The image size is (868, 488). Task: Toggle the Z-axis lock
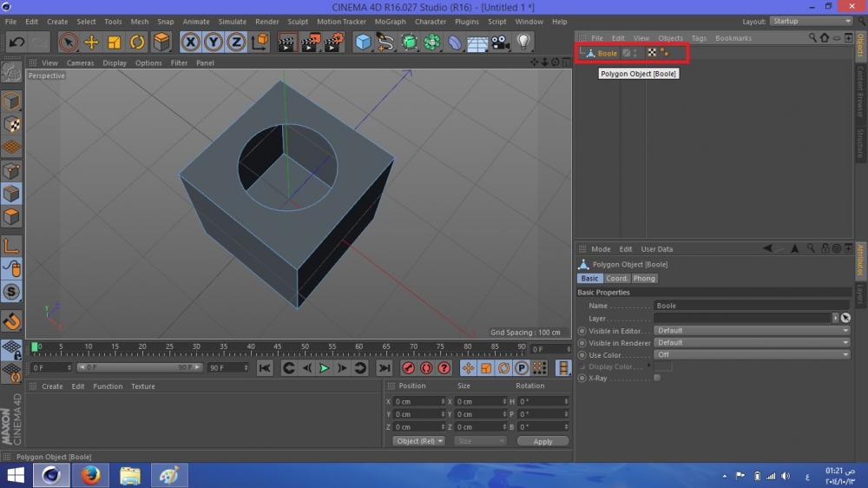coord(236,42)
